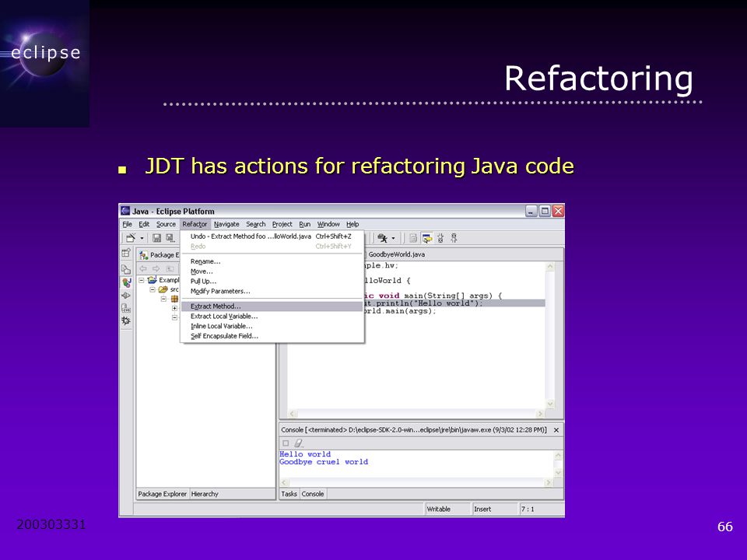This screenshot has width=747, height=560.
Task: Switch to the Package Explorer bottom tab
Action: [x=163, y=494]
